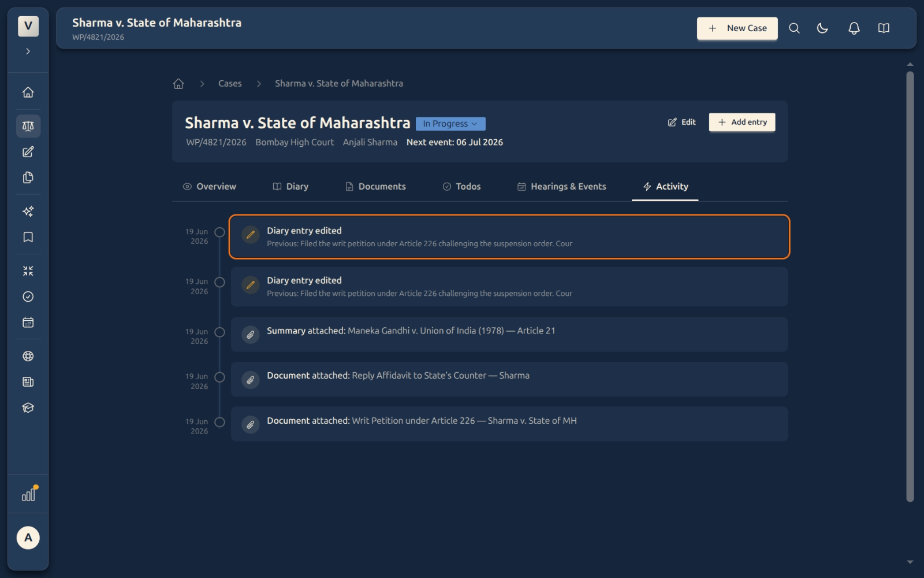Image resolution: width=924 pixels, height=578 pixels.
Task: Click the collapse-arrows icon in the sidebar
Action: pyautogui.click(x=28, y=271)
